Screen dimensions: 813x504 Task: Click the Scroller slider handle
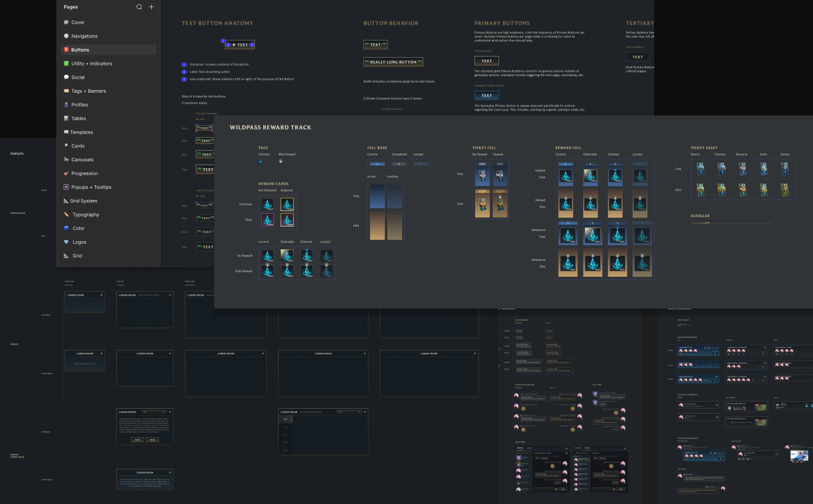click(708, 223)
